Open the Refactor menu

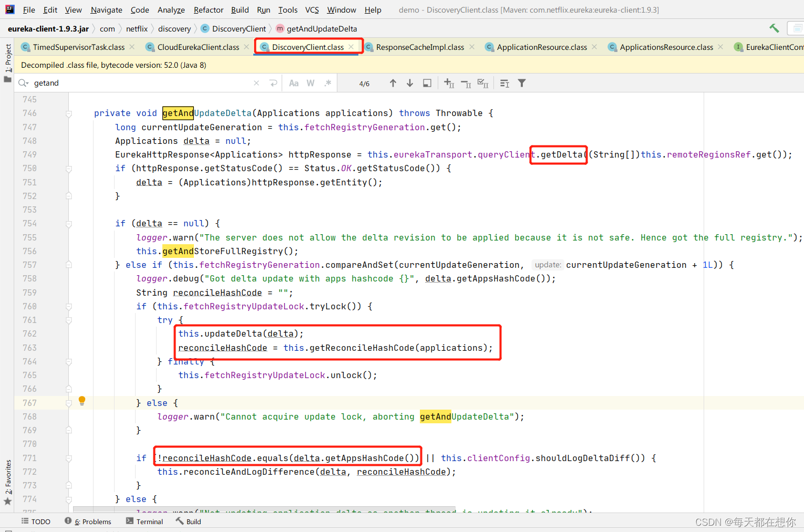pos(208,10)
